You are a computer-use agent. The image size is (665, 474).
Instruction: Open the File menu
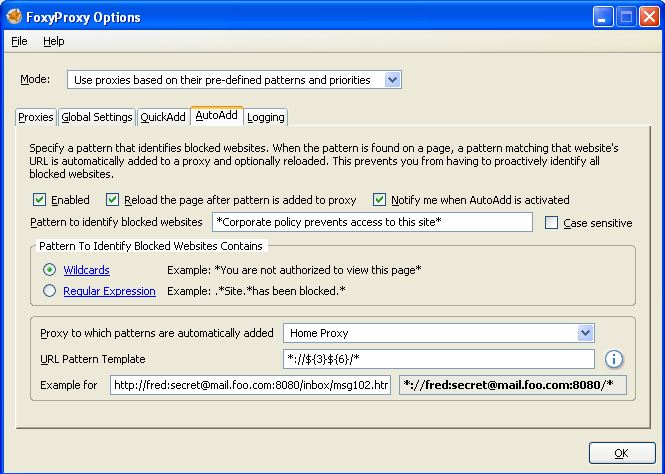19,41
